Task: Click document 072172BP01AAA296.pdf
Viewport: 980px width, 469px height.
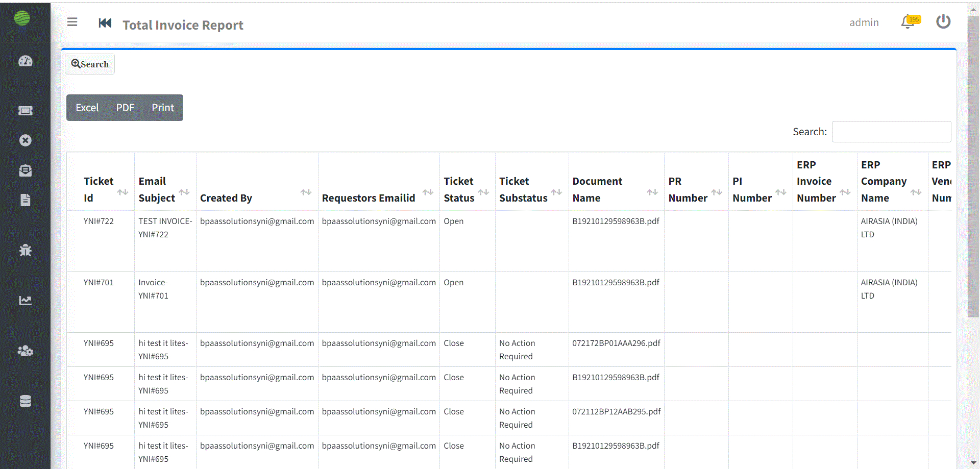Action: pos(616,343)
